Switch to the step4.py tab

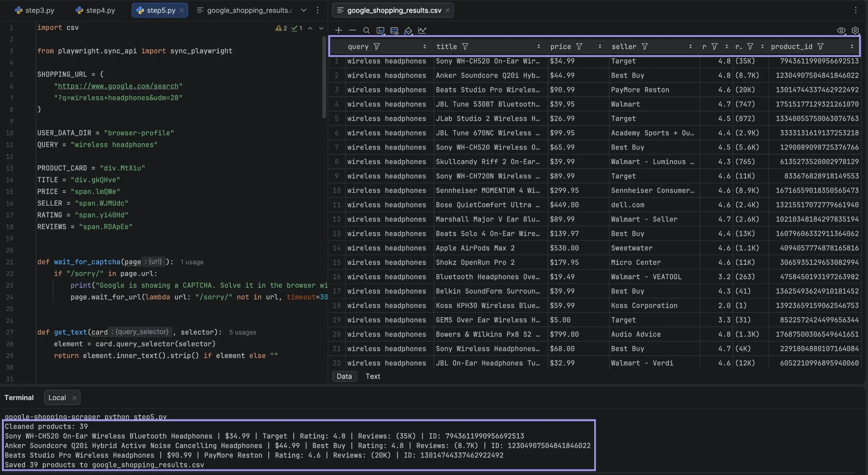pyautogui.click(x=95, y=10)
